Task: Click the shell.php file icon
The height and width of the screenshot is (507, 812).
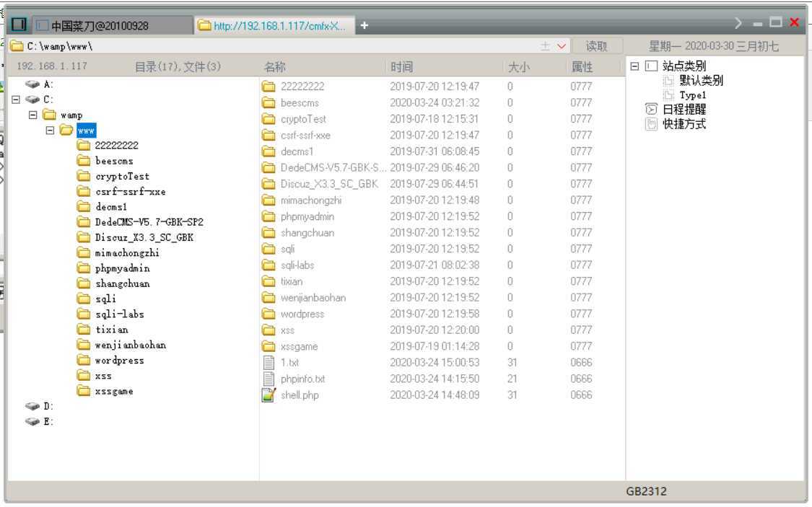Action: tap(269, 395)
